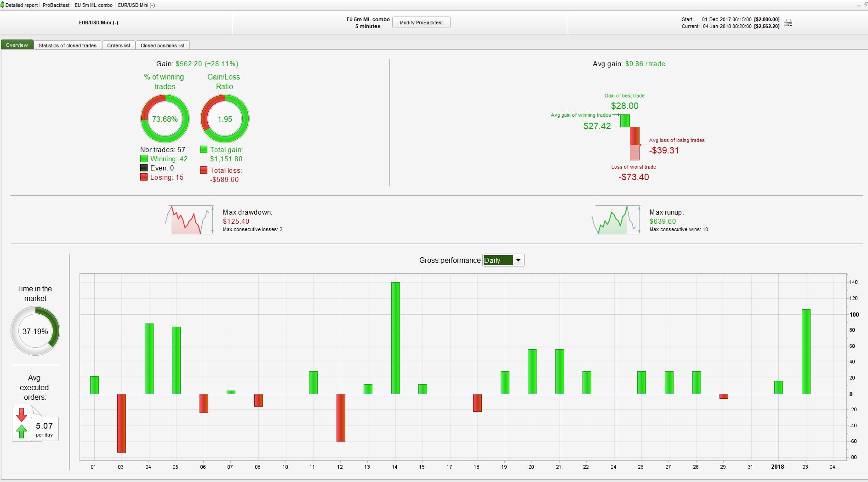This screenshot has height=482, width=868.
Task: Click the green best trade bar
Action: [x=625, y=120]
